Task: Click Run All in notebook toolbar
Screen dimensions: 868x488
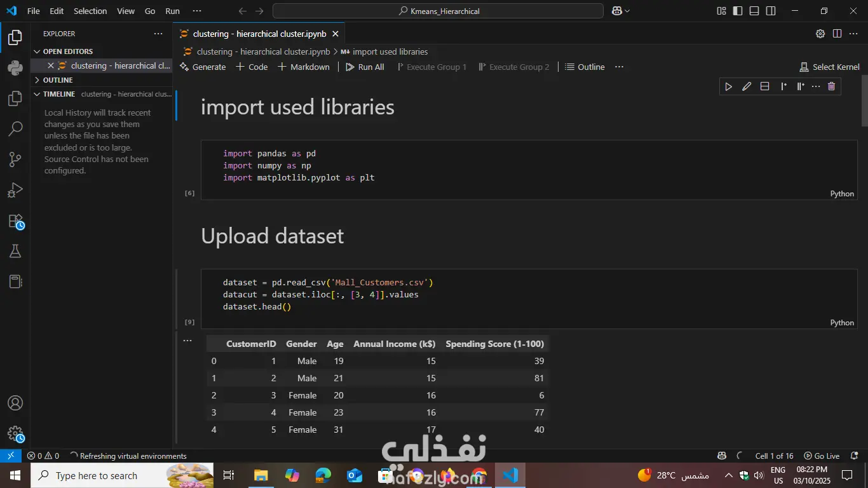Action: click(x=365, y=67)
